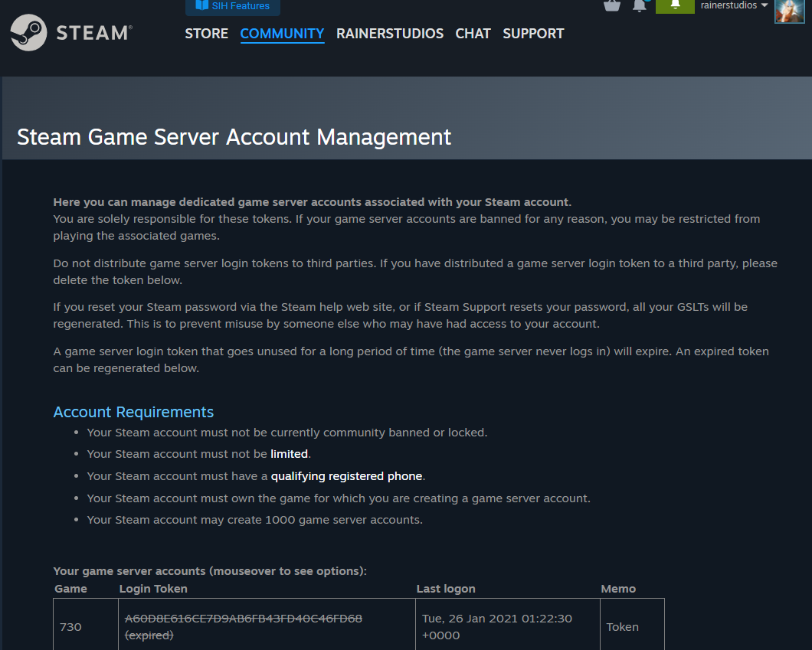Click the expired login token text
Screen dimensions: 812x650
243,619
